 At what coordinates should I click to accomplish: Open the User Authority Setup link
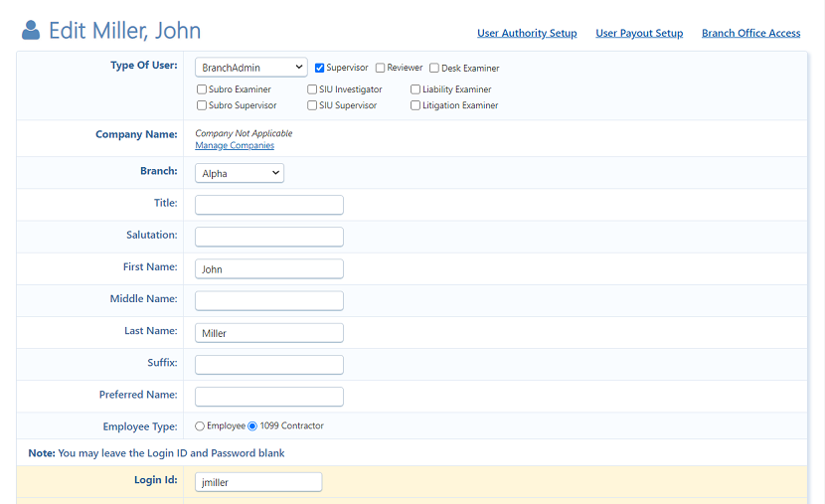point(527,33)
